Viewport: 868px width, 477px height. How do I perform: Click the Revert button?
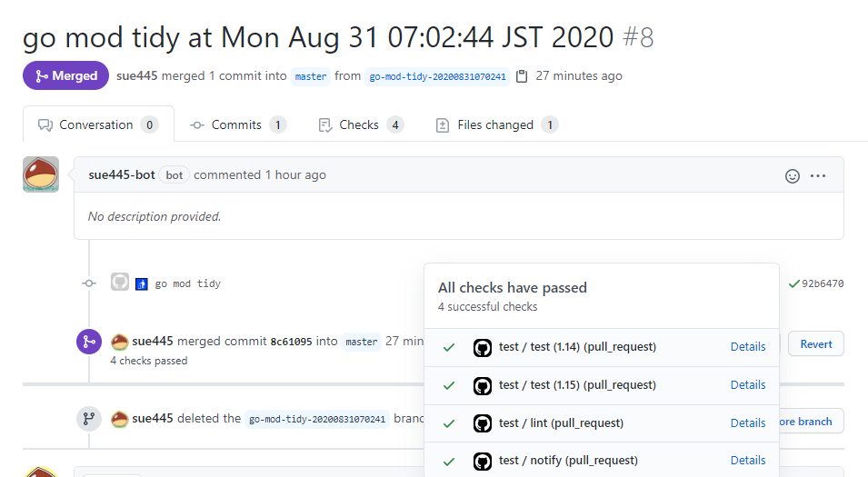point(816,343)
